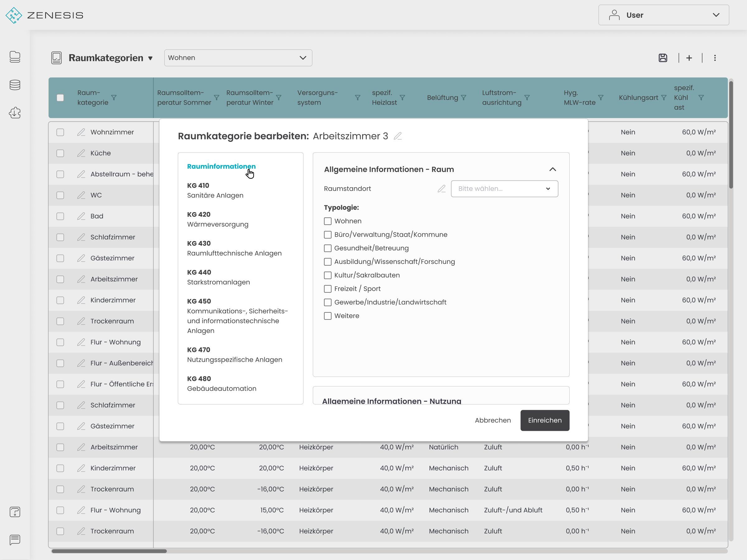Click the edit pencil beside Raumstandort
747x560 pixels.
(441, 189)
